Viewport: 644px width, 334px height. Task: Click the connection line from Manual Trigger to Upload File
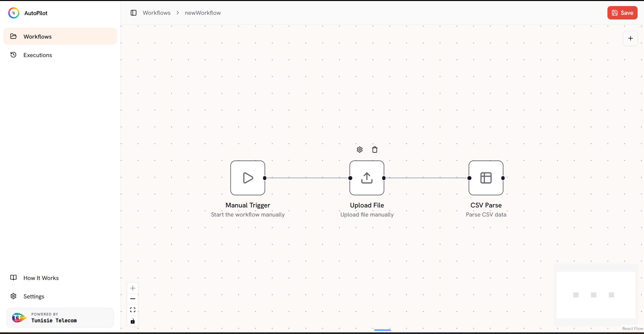pos(307,178)
